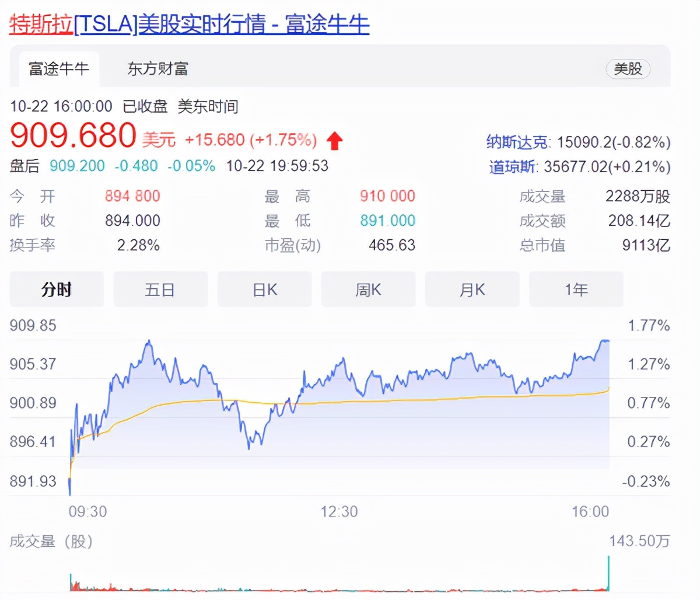
Task: Click the 今开 value 894.800
Action: pyautogui.click(x=132, y=196)
